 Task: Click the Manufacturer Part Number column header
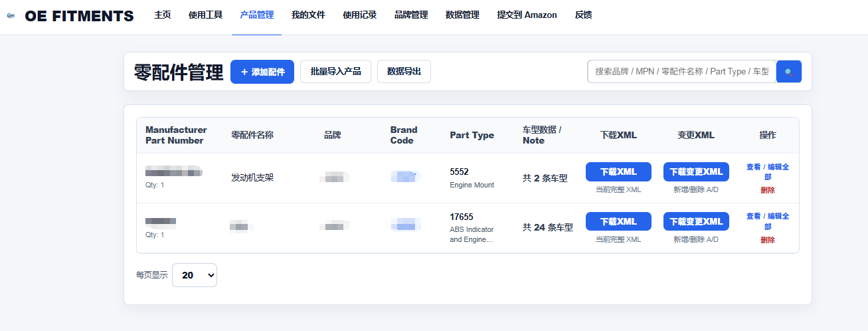pos(176,135)
